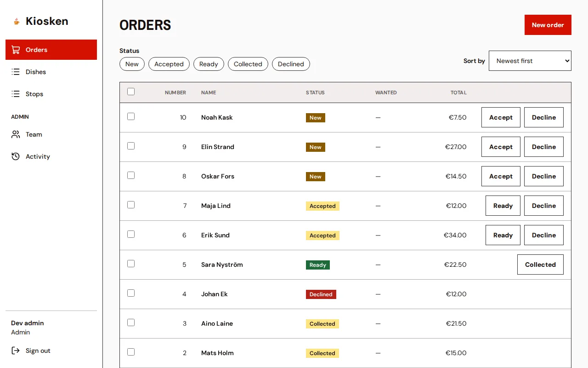Filter orders by Accepted status
Viewport: 588px width, 368px height.
pyautogui.click(x=169, y=64)
